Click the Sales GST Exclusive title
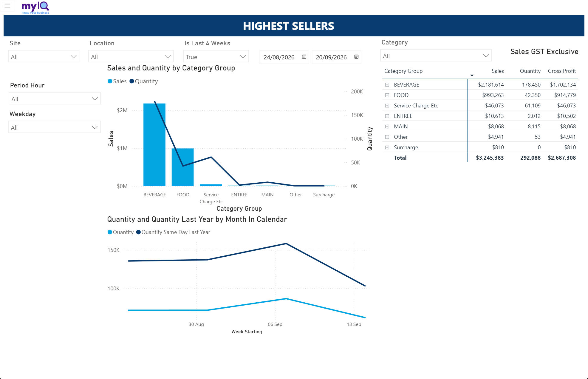588x379 pixels. point(544,52)
